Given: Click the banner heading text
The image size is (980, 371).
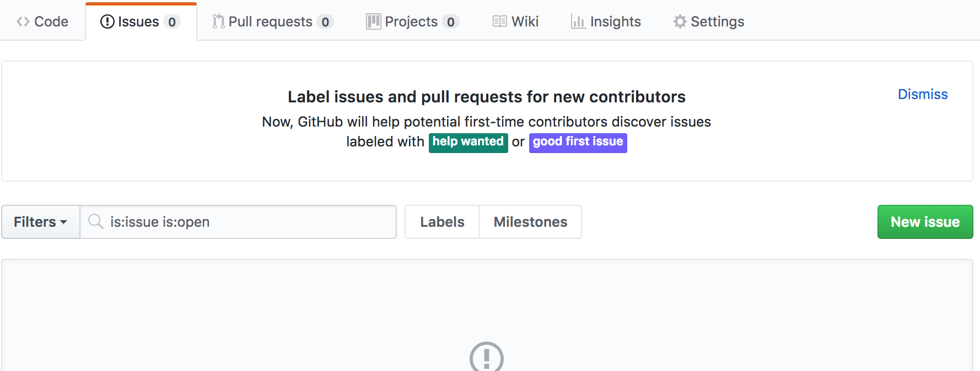Looking at the screenshot, I should 487,97.
